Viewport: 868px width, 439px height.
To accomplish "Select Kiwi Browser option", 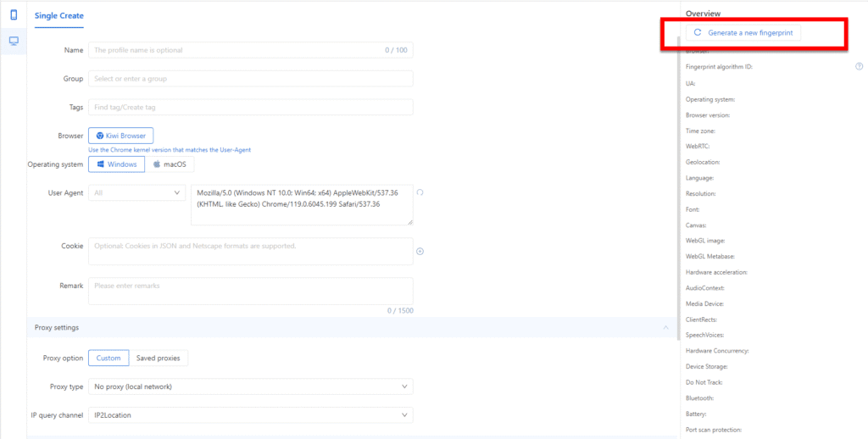I will (120, 136).
